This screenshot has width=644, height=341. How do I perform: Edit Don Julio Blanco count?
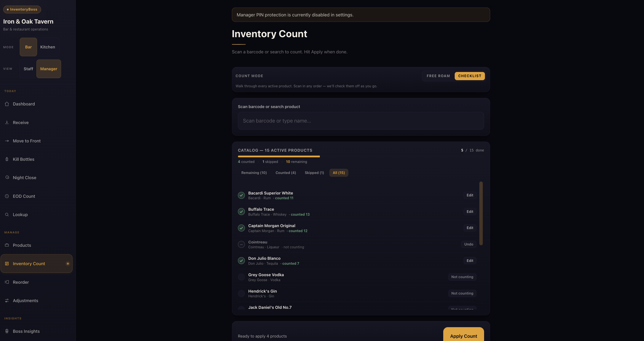(x=470, y=261)
